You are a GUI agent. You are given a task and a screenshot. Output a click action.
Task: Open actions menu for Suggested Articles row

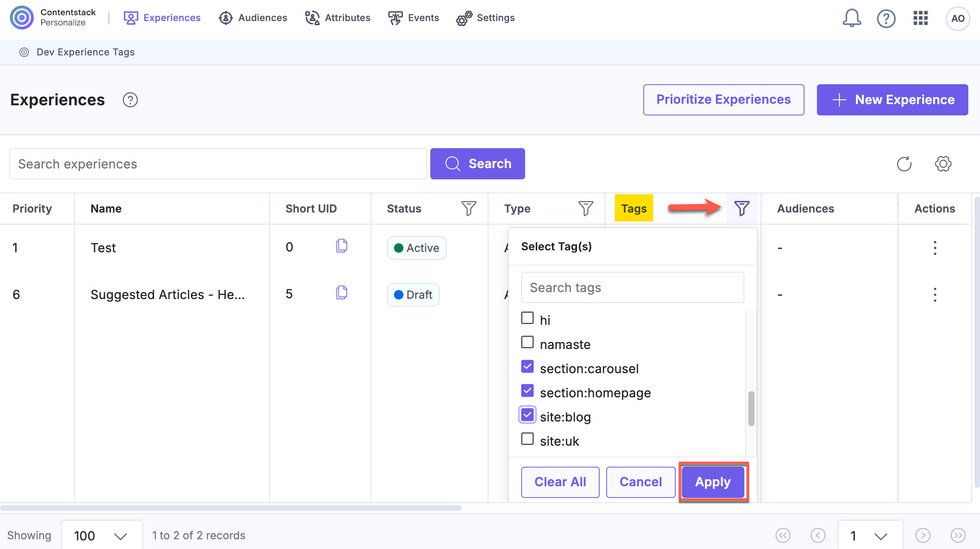pos(935,295)
